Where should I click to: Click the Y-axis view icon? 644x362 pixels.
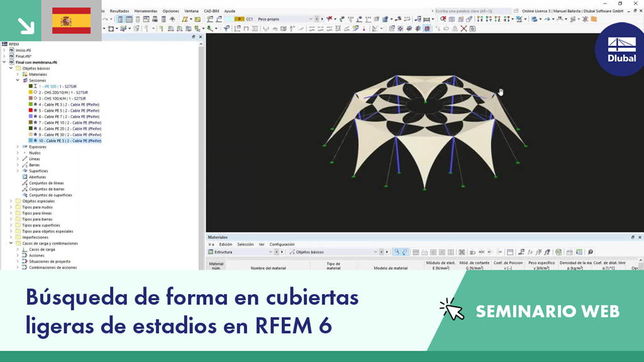tap(489, 19)
